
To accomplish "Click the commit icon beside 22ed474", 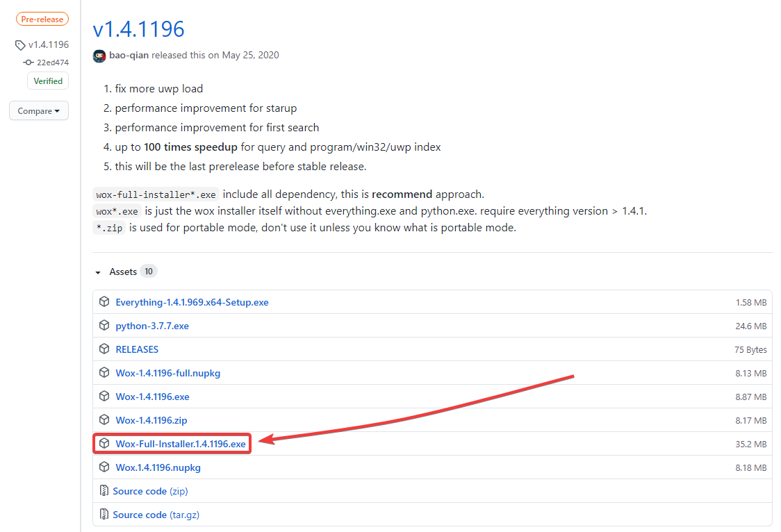I will pyautogui.click(x=28, y=63).
